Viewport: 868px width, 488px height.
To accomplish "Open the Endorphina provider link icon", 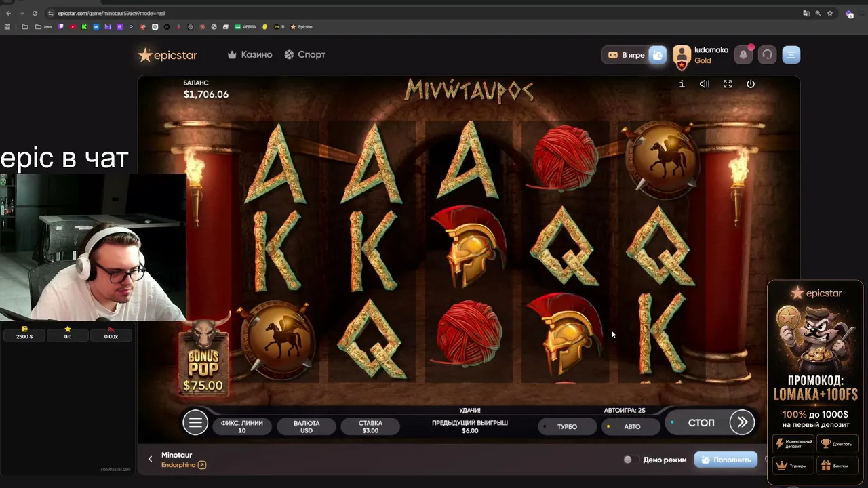I will click(201, 465).
